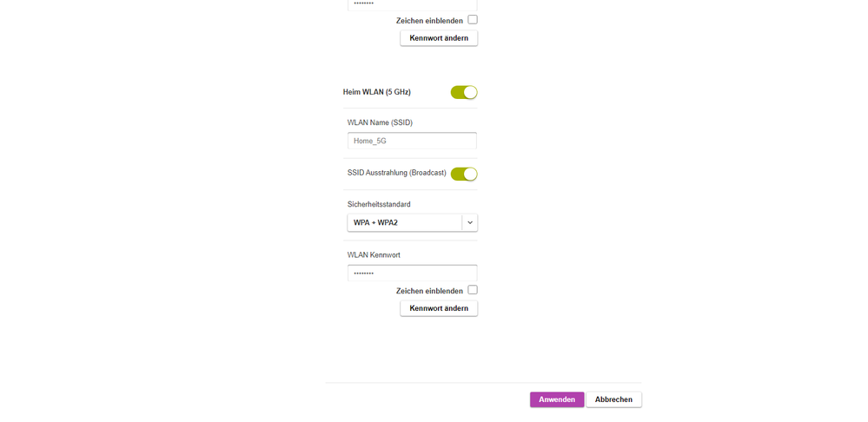Click "Zeichen einblenden" text above Heim WLAN (5 GHz)
868x422 pixels.
(429, 20)
